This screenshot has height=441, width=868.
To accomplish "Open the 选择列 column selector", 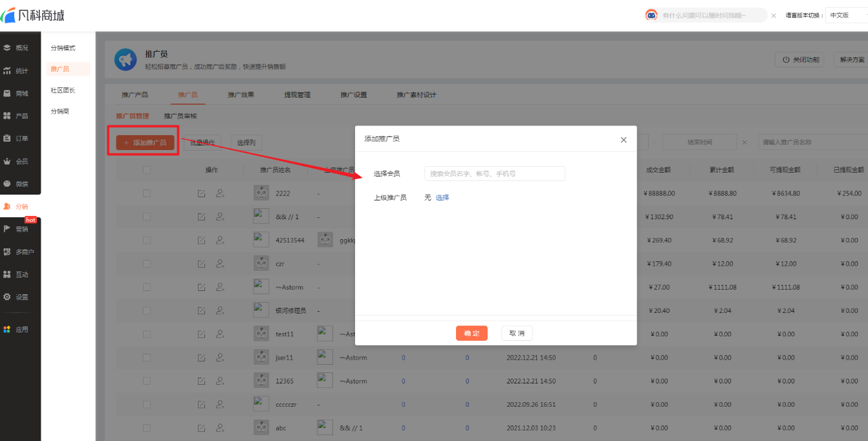I will click(x=246, y=143).
